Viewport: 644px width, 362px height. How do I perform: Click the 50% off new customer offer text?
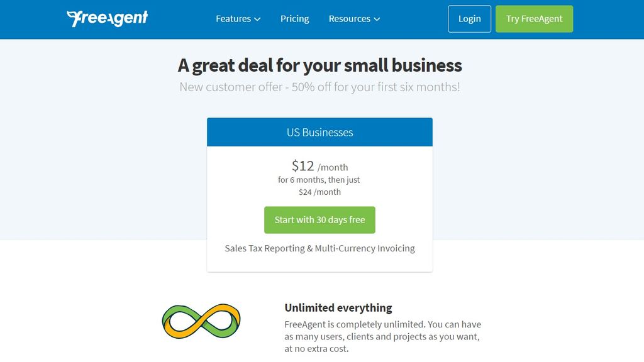coord(319,87)
